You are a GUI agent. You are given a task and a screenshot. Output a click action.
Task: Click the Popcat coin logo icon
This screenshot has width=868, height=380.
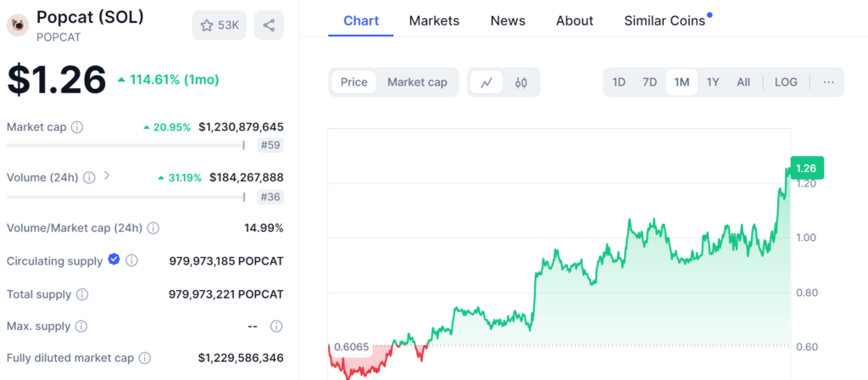point(18,25)
